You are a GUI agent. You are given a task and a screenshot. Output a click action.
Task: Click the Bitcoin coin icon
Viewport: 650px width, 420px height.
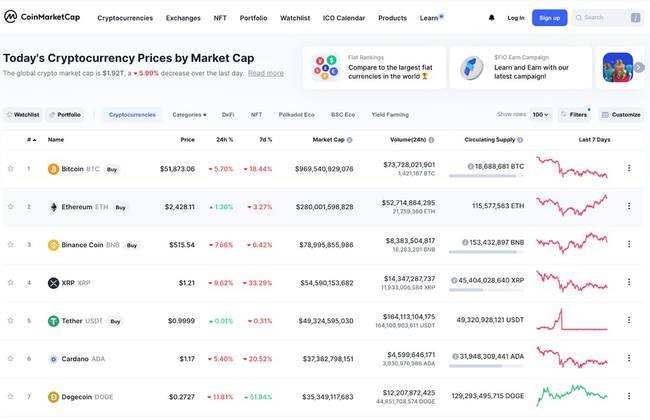[x=53, y=169]
